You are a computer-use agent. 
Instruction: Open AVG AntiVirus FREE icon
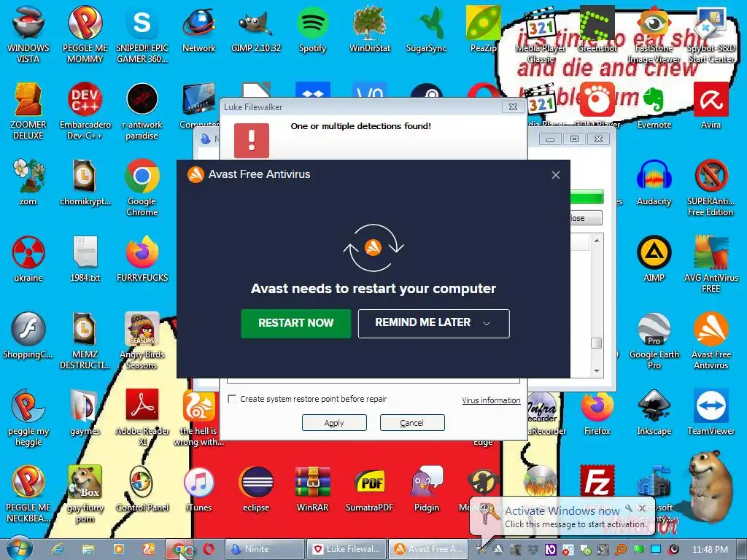tap(711, 264)
